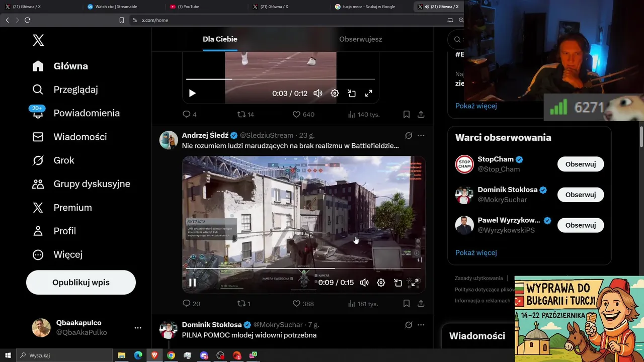Mute the Battlefield video sound

(x=364, y=283)
